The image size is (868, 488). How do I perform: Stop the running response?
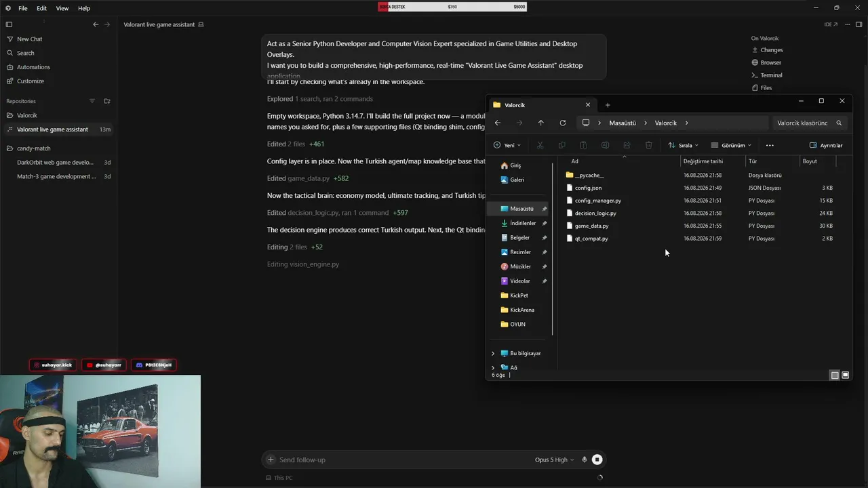pos(597,460)
